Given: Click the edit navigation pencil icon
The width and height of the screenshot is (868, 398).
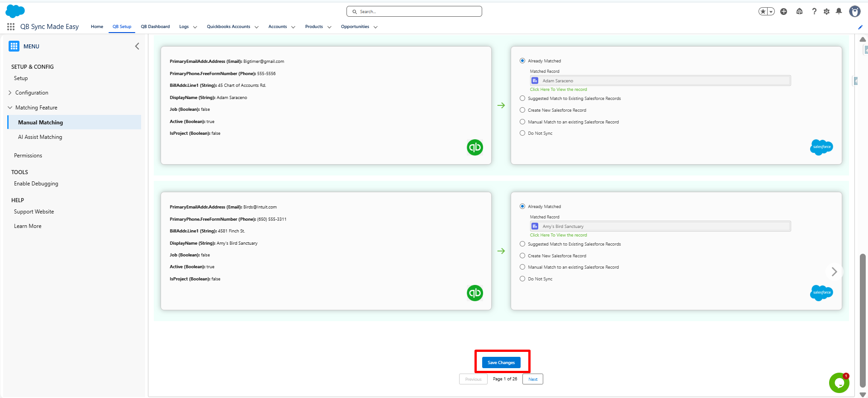Looking at the screenshot, I should click(860, 27).
